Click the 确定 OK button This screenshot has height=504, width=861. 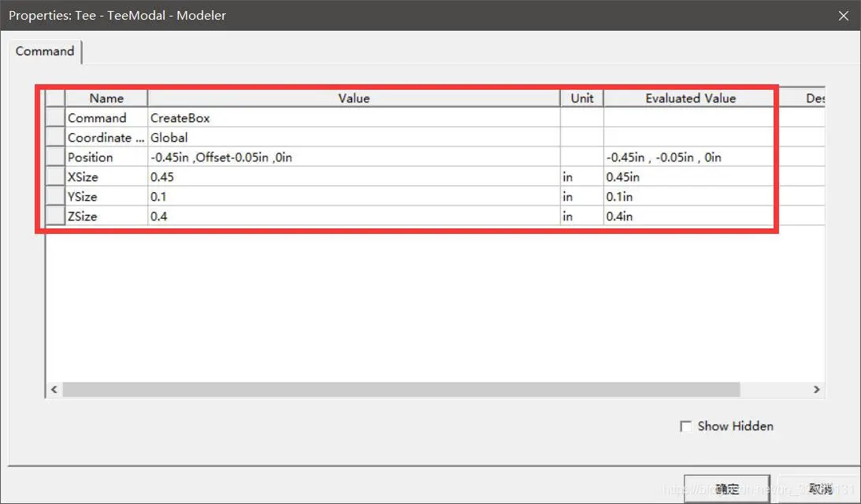coord(726,488)
